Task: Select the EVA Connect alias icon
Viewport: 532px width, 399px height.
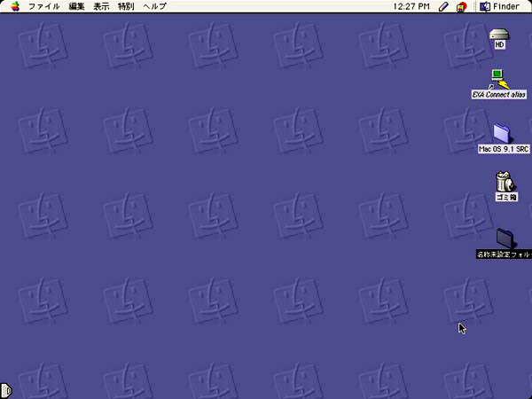Action: [x=498, y=78]
